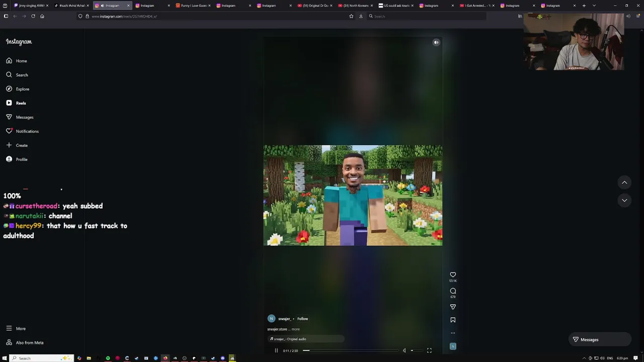Image resolution: width=644 pixels, height=362 pixels.
Task: Click the Windows taskbar Search box
Action: 41,358
